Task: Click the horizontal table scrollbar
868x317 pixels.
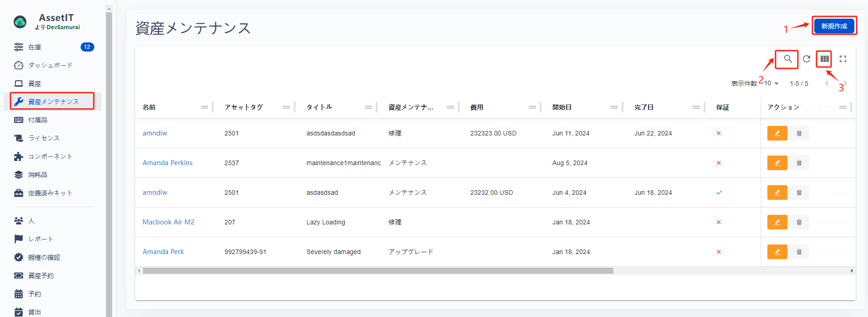Action: click(378, 271)
